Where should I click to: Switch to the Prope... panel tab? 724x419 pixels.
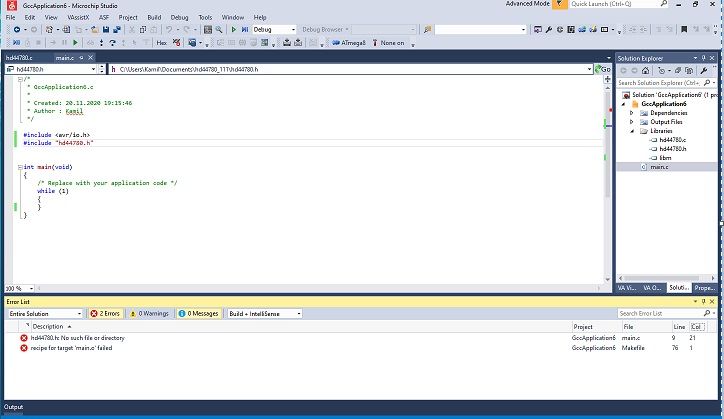tap(705, 288)
